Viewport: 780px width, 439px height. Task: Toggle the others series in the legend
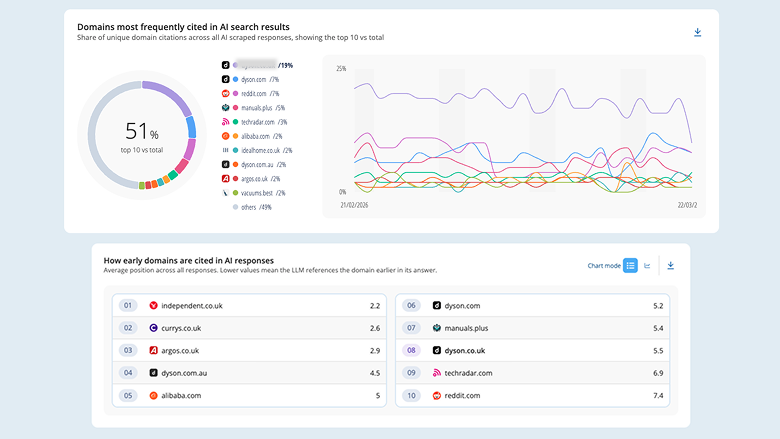tap(252, 207)
